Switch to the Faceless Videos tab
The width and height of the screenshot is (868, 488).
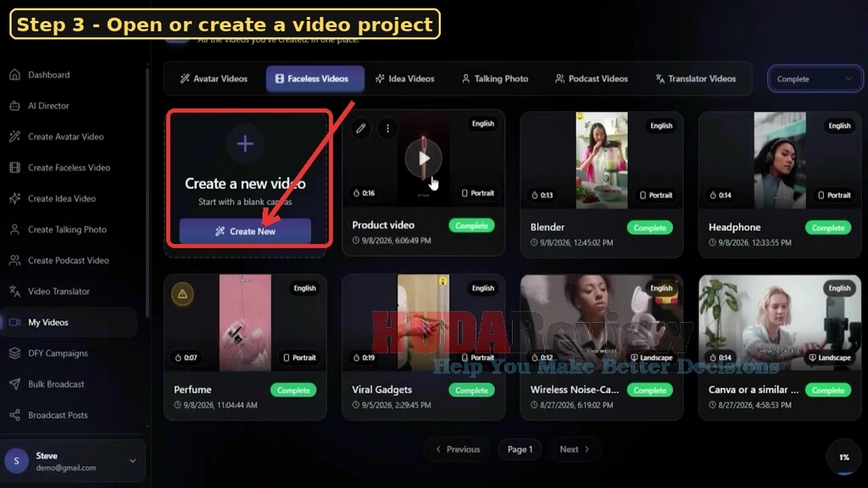(315, 79)
